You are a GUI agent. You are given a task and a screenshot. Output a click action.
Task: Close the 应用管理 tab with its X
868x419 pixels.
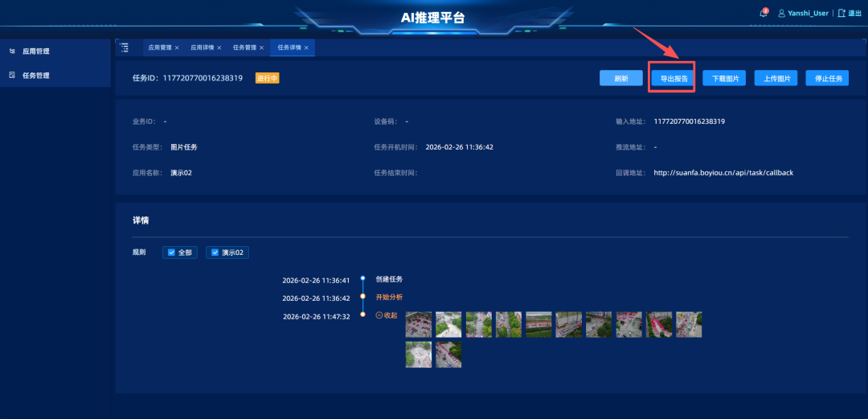coord(177,48)
